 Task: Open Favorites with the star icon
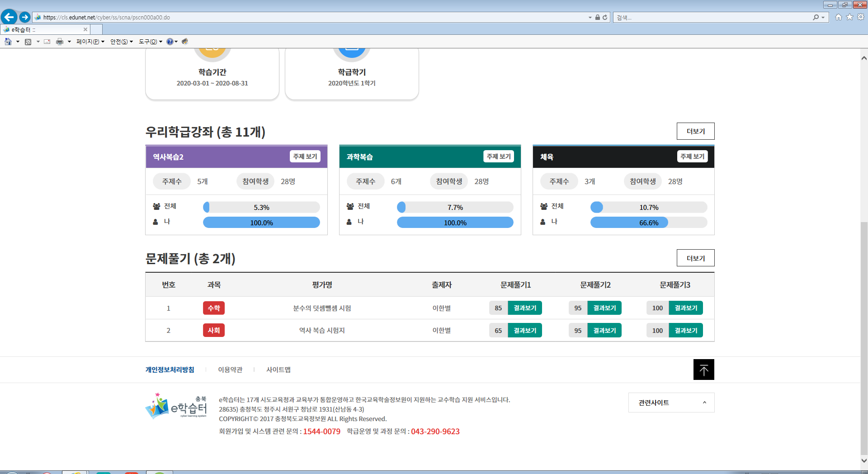pos(849,17)
